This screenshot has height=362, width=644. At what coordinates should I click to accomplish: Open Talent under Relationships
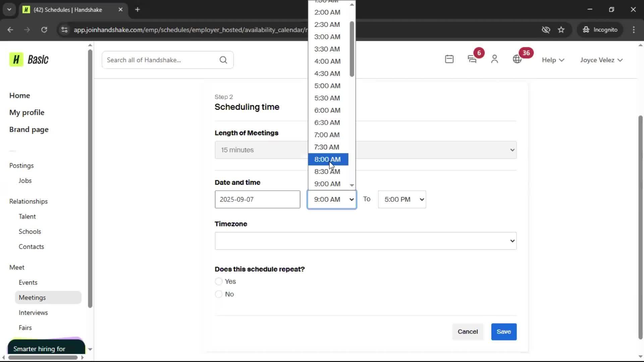(27, 217)
